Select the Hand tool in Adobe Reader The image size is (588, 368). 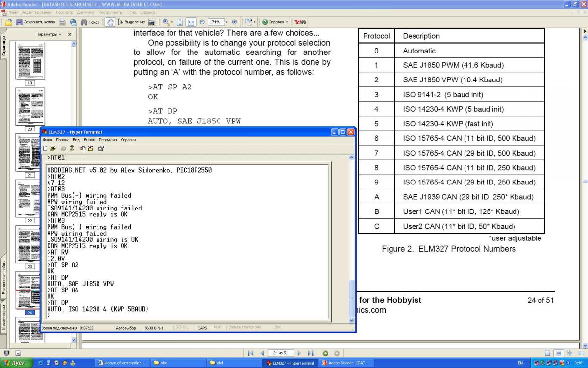coord(110,22)
